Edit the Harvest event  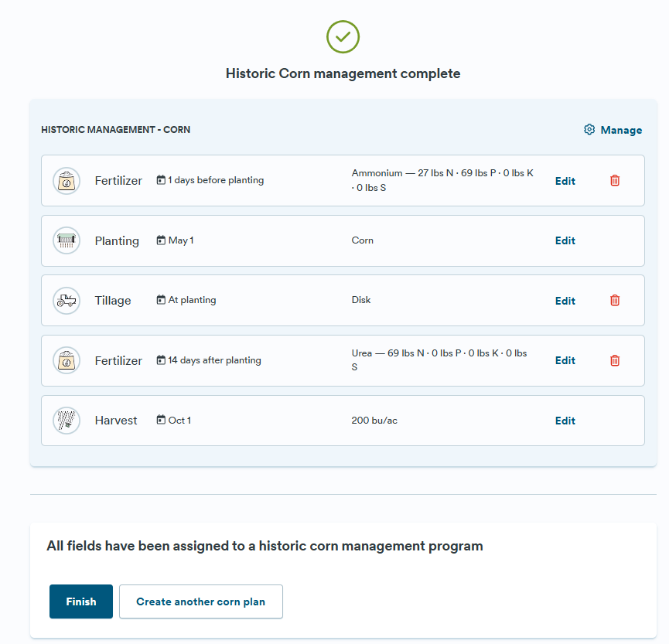pyautogui.click(x=565, y=421)
